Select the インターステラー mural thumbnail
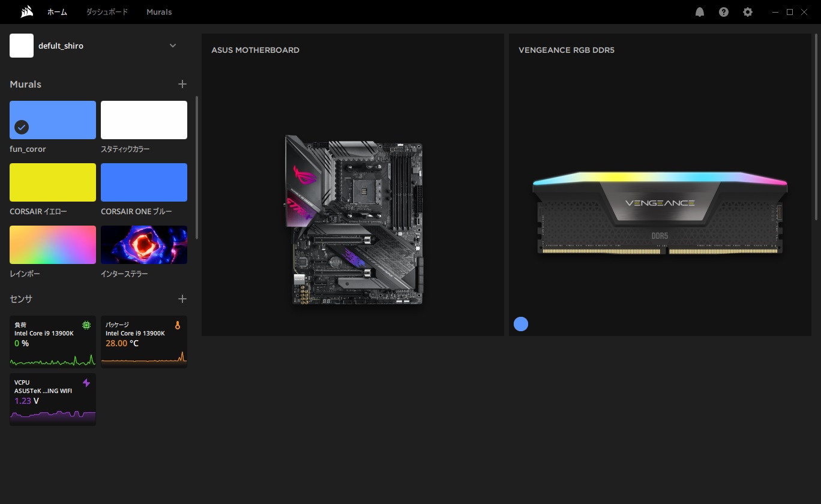Screen dimensions: 821x504 point(144,245)
